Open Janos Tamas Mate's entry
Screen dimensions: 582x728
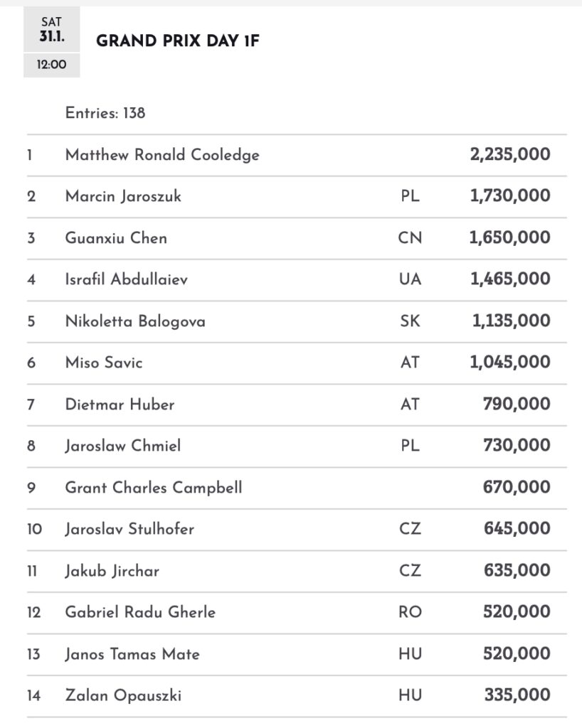[132, 654]
